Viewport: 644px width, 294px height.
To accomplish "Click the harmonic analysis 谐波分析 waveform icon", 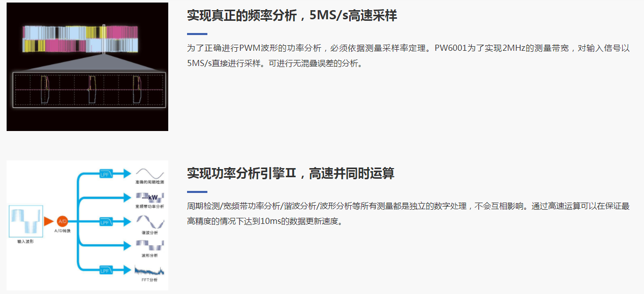I will click(x=149, y=222).
